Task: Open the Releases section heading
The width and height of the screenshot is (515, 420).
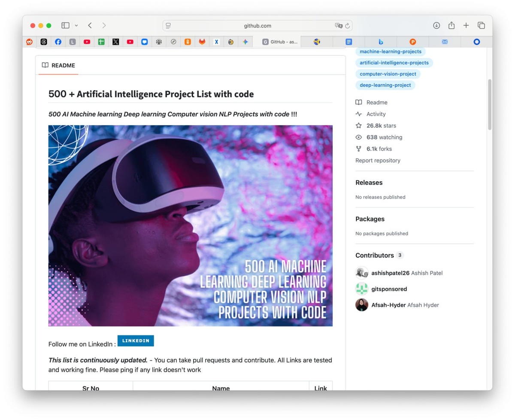Action: [x=369, y=183]
